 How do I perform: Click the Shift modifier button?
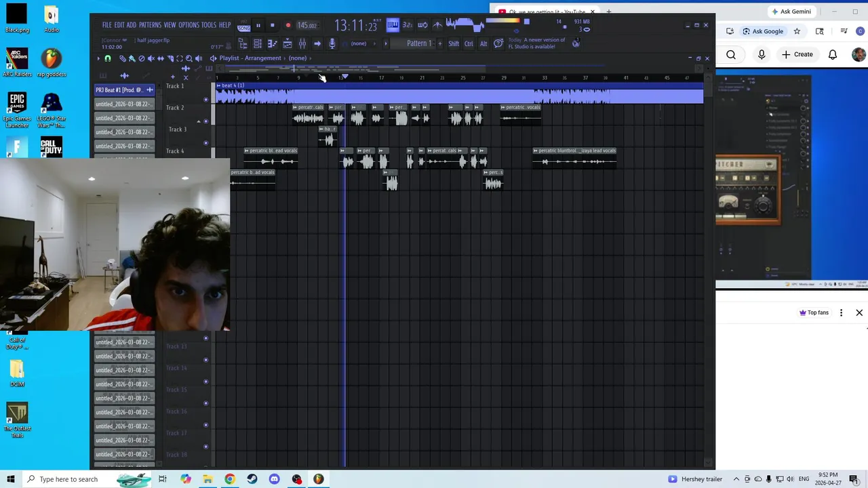454,43
